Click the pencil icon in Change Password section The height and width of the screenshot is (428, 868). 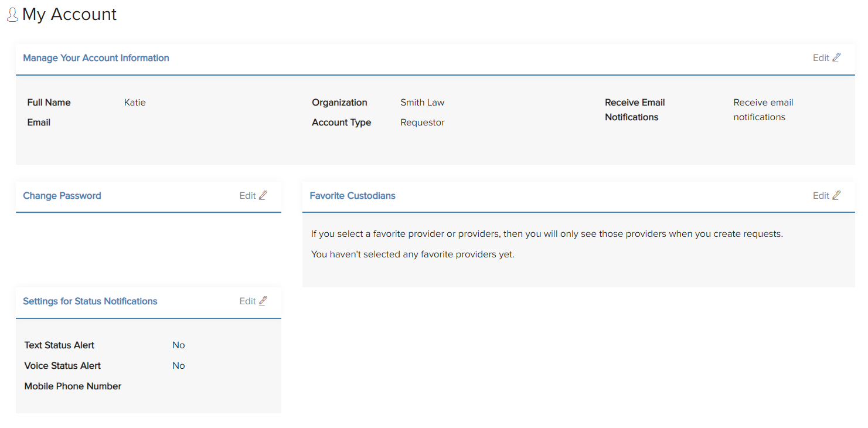(x=263, y=195)
